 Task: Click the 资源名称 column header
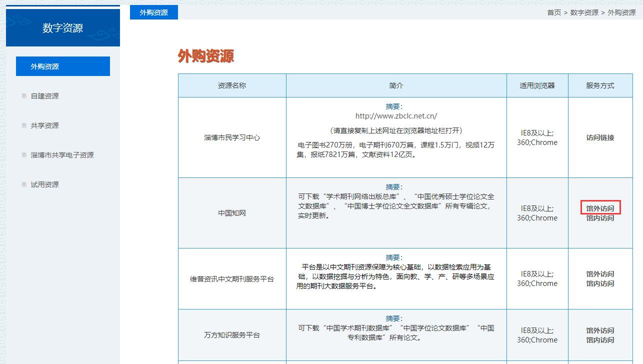coord(232,85)
